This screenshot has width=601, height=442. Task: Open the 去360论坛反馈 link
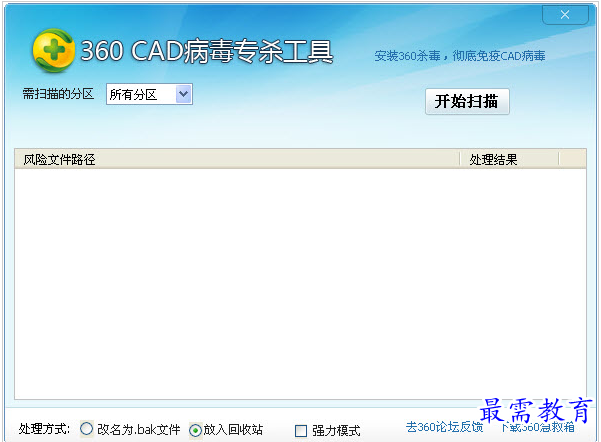click(444, 427)
